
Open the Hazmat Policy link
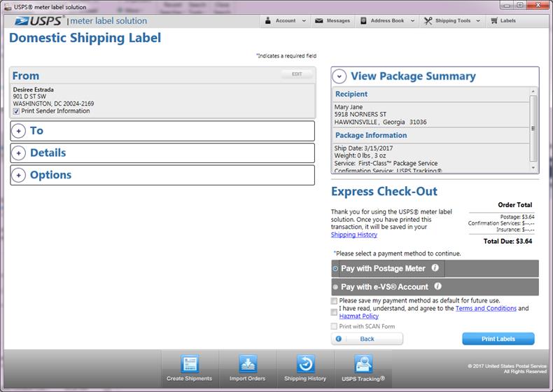click(x=359, y=316)
